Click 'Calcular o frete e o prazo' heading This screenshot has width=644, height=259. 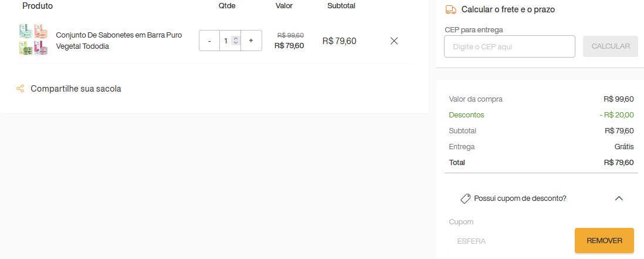(508, 9)
